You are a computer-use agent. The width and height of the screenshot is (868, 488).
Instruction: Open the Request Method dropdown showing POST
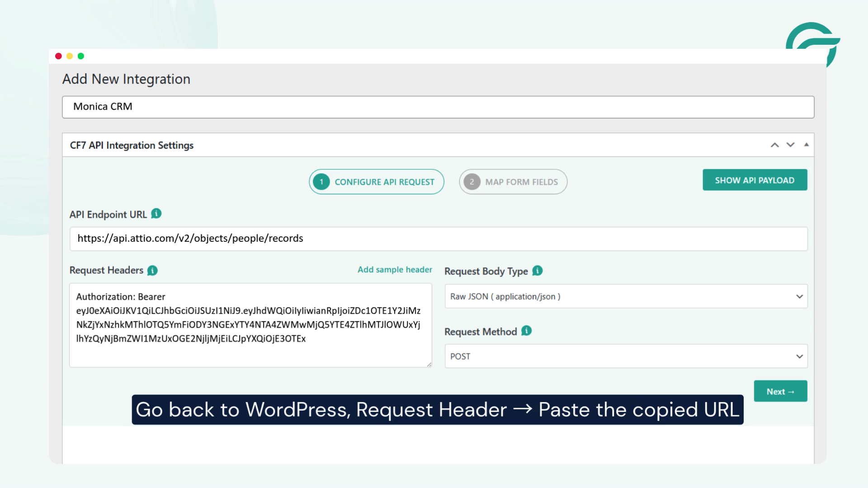[626, 356]
